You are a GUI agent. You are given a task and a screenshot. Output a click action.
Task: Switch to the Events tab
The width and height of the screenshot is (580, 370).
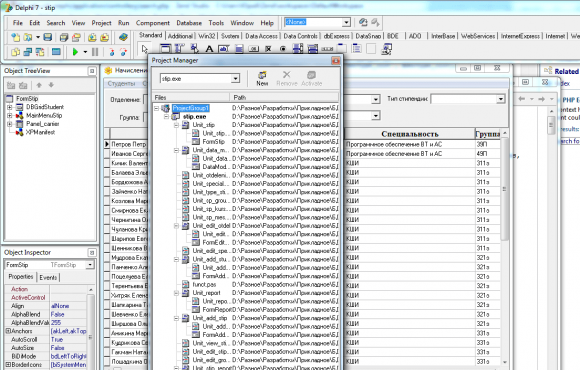[48, 277]
